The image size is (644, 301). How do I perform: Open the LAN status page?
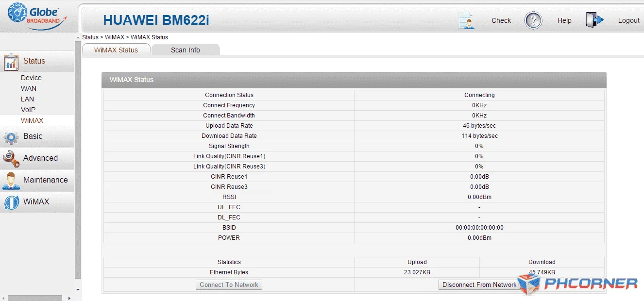27,99
